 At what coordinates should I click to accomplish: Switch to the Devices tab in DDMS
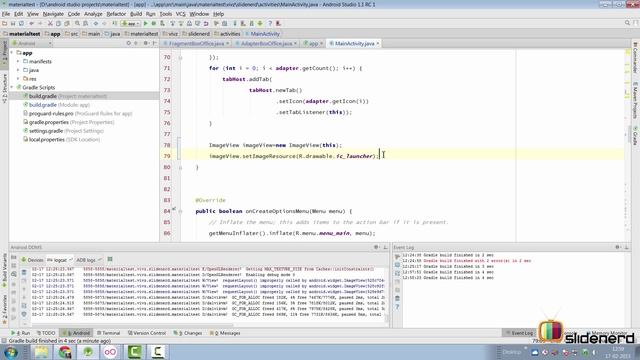(x=33, y=260)
